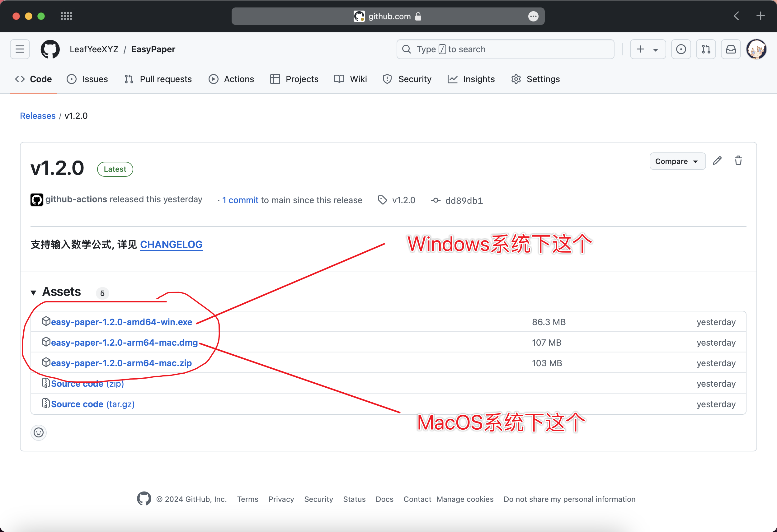Click the github.com address bar
The width and height of the screenshot is (777, 532).
[x=388, y=16]
